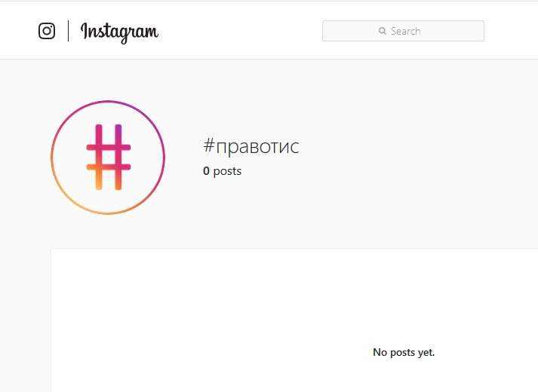Click the gray page background beside the hashtag title
This screenshot has width=538, height=392.
(x=412, y=155)
